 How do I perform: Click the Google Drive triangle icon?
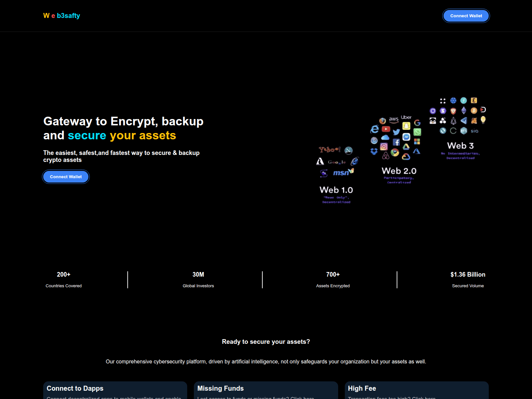406,147
